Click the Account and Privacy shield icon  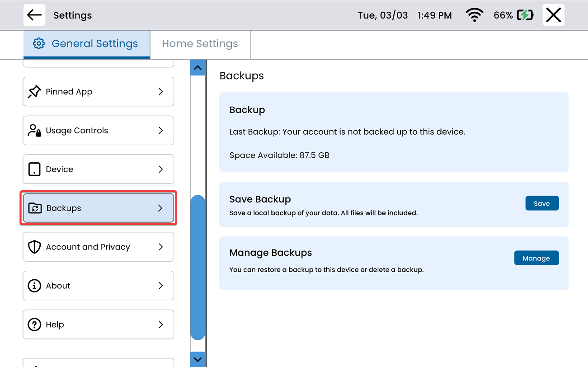point(34,247)
